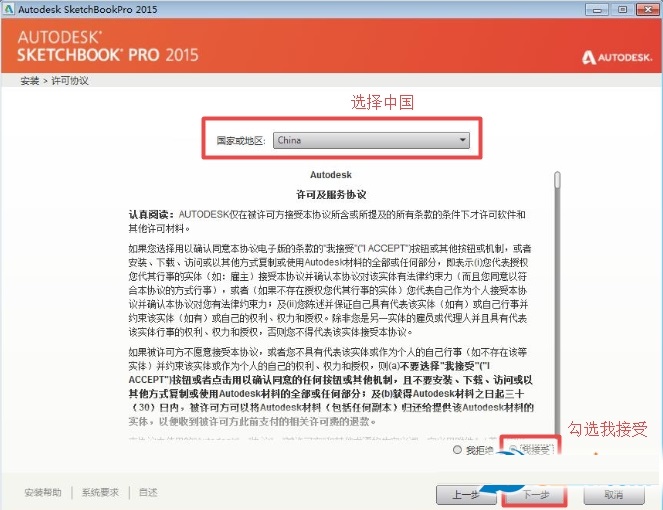Select the 我拒绝 (I reject) radio button
The width and height of the screenshot is (663, 510).
click(x=458, y=450)
